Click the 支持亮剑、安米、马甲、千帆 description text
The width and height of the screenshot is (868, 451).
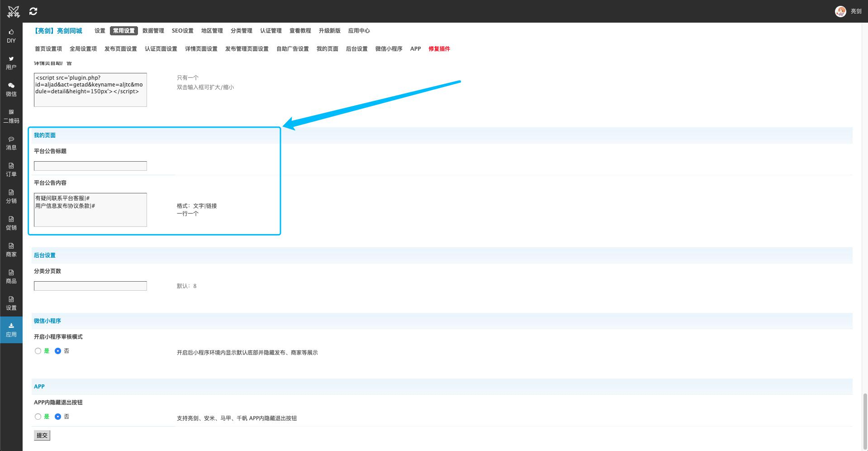click(x=237, y=418)
